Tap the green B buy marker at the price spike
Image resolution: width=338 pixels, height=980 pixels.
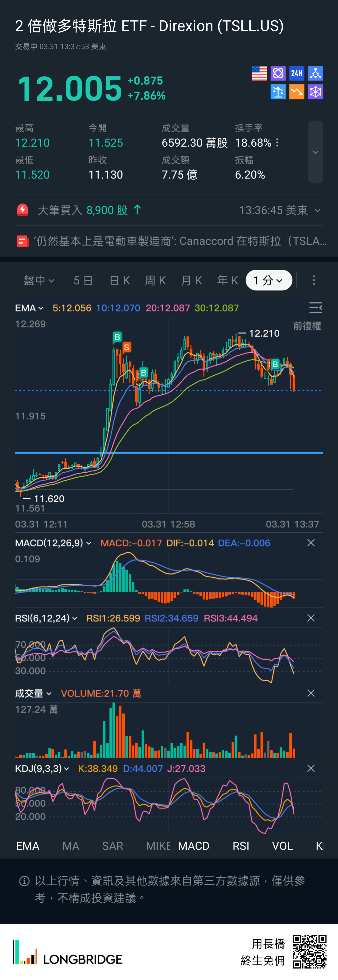point(117,337)
